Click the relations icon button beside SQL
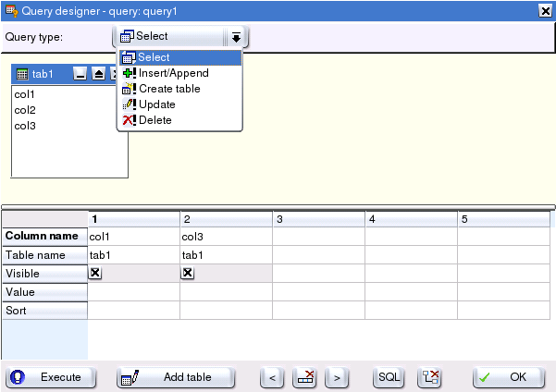Viewport: 556px width, 392px height. [429, 377]
